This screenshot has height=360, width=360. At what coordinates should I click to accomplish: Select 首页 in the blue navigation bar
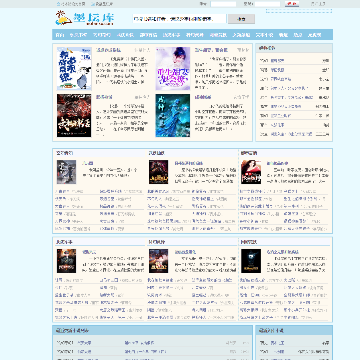(x=60, y=35)
